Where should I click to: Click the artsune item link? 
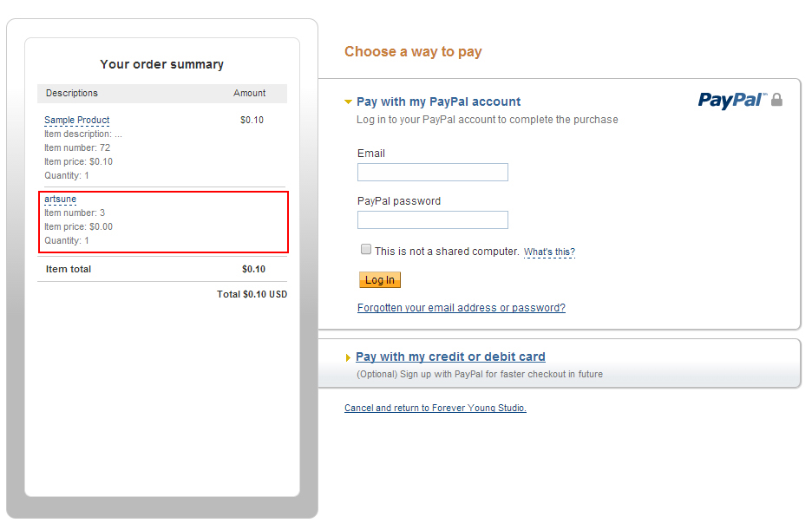click(60, 199)
